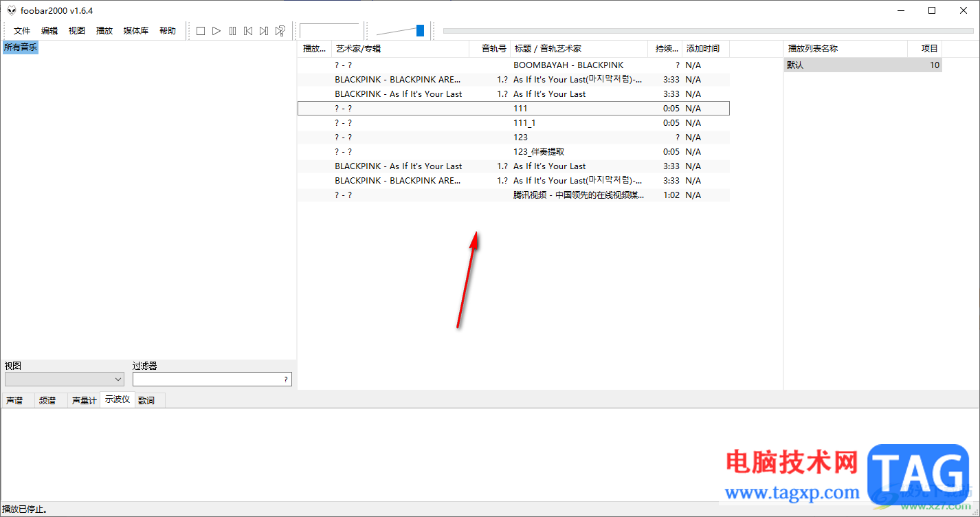Sort by 添加时间 column header
980x517 pixels.
click(x=706, y=49)
